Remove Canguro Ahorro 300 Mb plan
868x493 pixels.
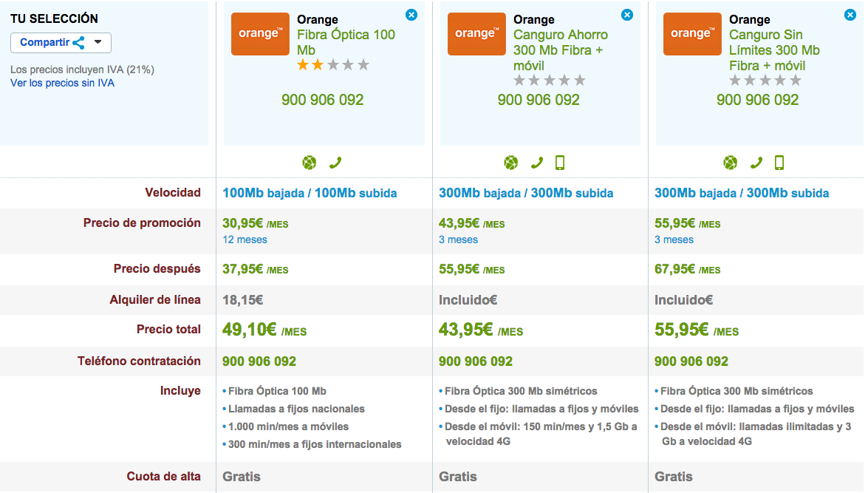pos(627,15)
